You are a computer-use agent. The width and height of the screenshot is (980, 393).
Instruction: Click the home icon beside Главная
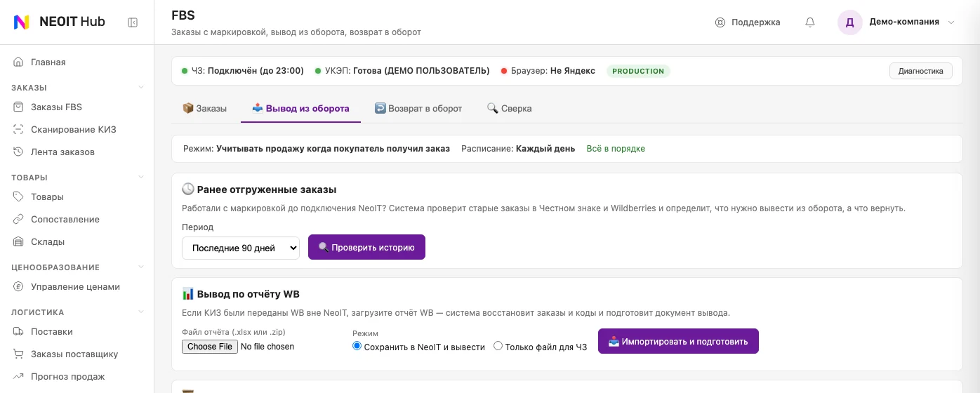(18, 62)
